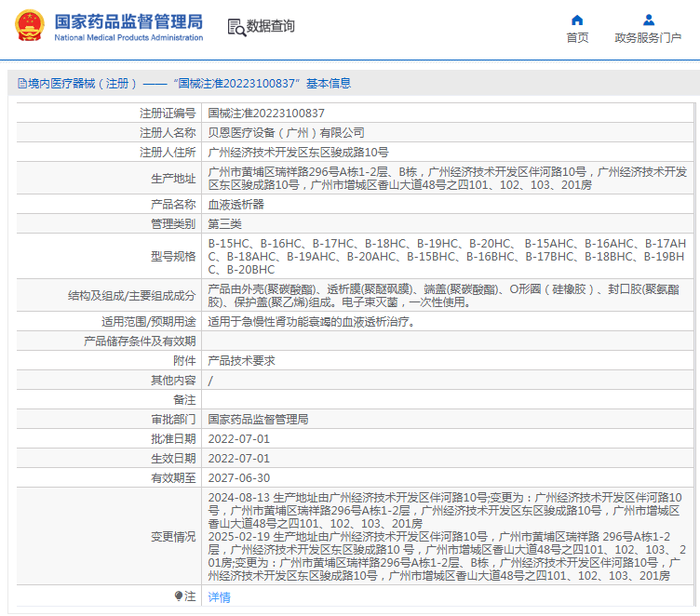Click the 结构及组成/主要组成成分 label

(x=131, y=296)
